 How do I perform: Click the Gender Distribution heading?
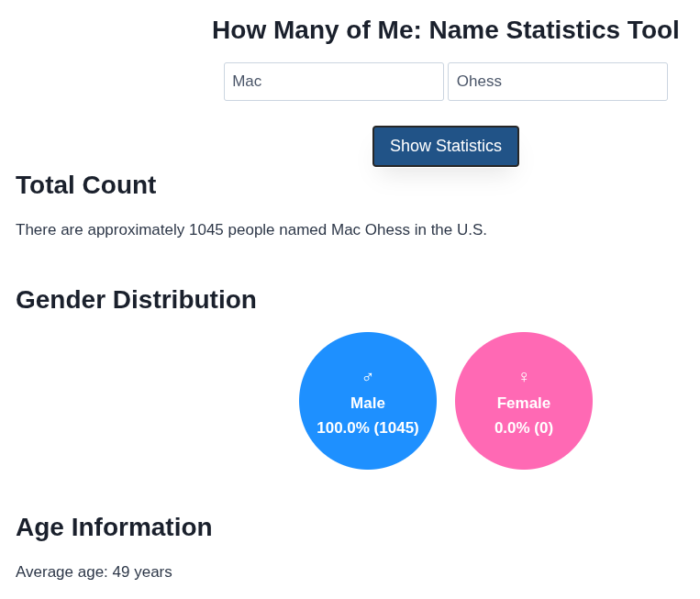[136, 300]
